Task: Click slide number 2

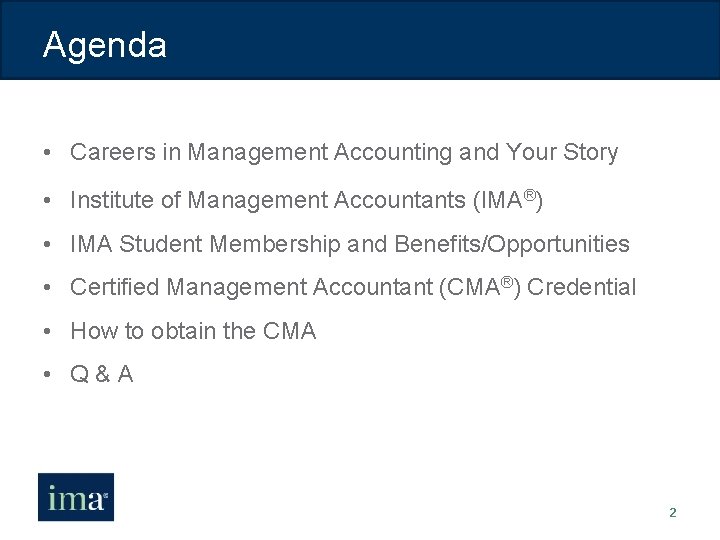Action: [672, 513]
